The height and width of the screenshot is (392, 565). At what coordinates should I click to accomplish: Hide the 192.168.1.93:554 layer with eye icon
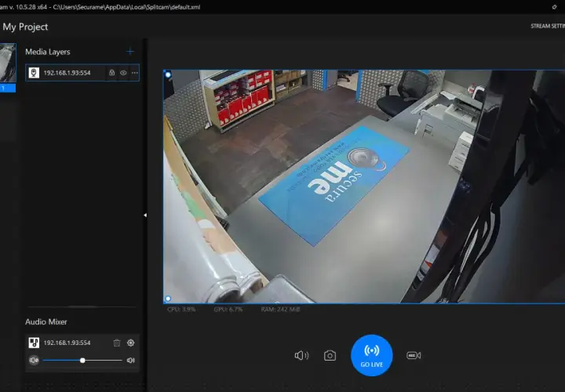coord(123,73)
